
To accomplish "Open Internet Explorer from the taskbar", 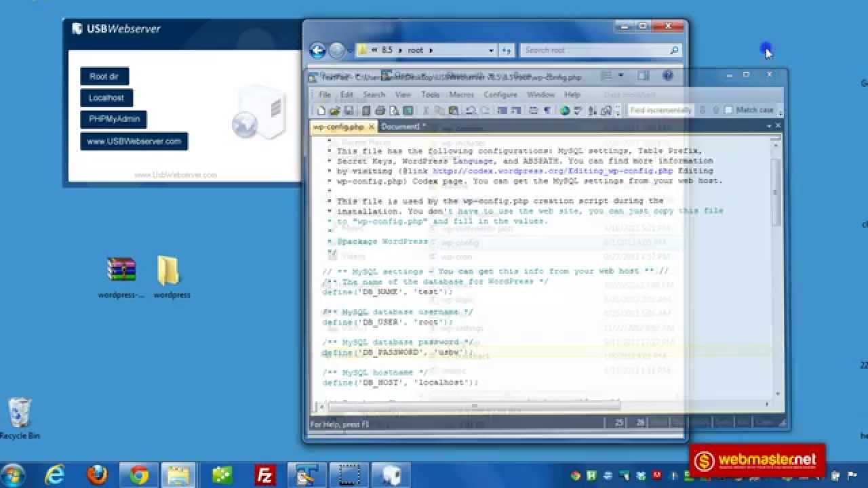I will [x=55, y=476].
